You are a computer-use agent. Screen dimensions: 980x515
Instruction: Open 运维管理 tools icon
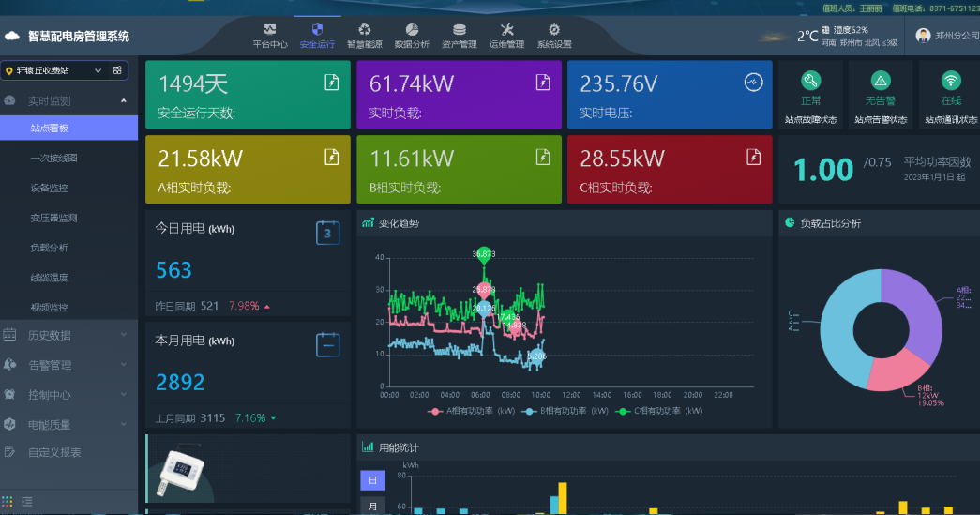tap(506, 30)
